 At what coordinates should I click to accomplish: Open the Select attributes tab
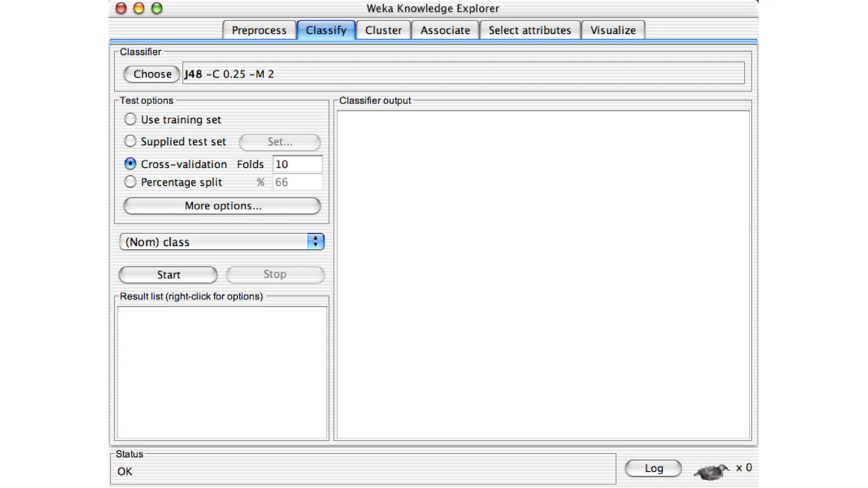click(x=530, y=30)
